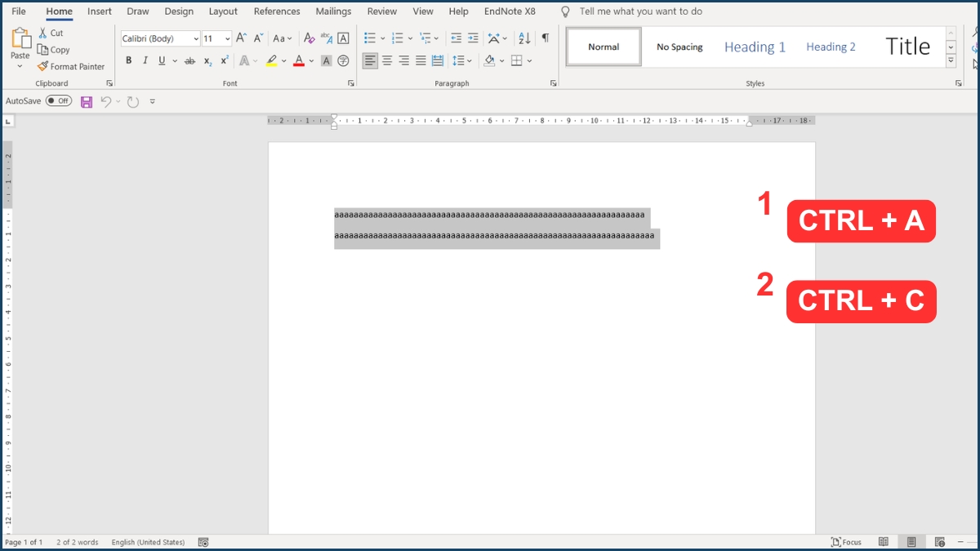Screen dimensions: 980x551
Task: Toggle Italic formatting
Action: coord(145,60)
